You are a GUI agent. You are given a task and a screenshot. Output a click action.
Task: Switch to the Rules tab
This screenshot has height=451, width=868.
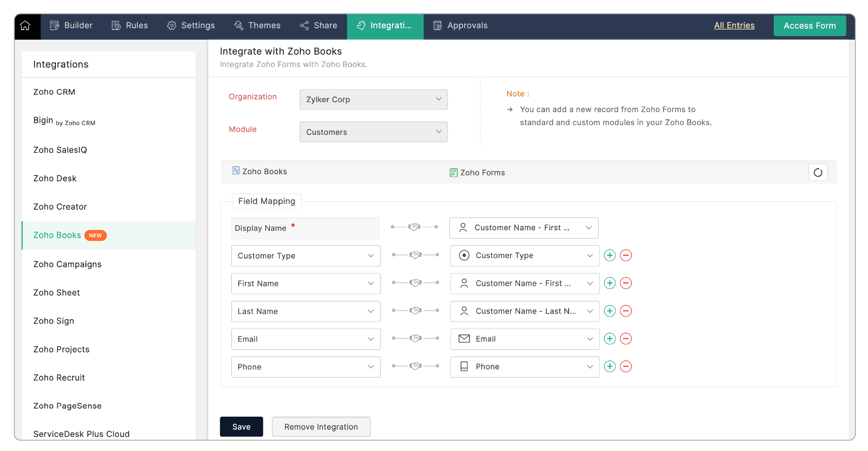click(x=130, y=26)
